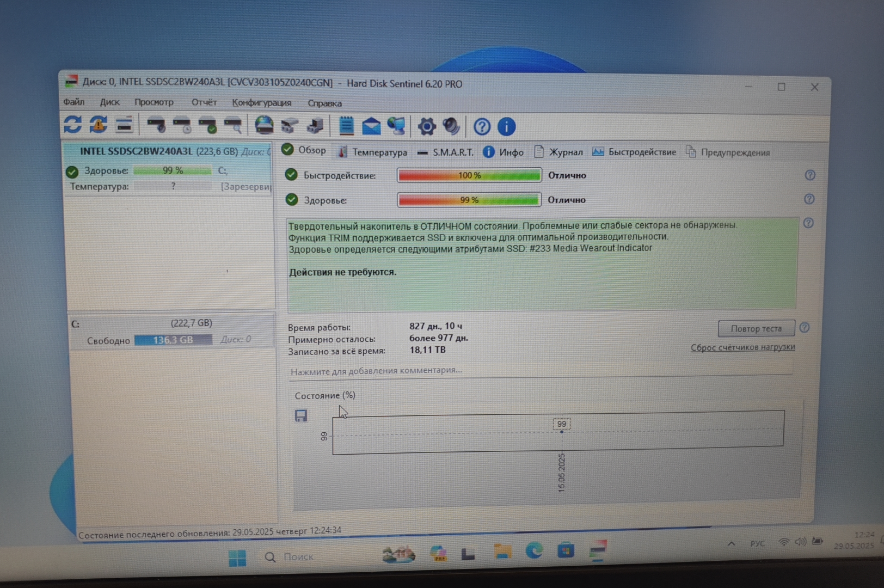884x588 pixels.
Task: Open settings via the gear icon
Action: pyautogui.click(x=427, y=127)
